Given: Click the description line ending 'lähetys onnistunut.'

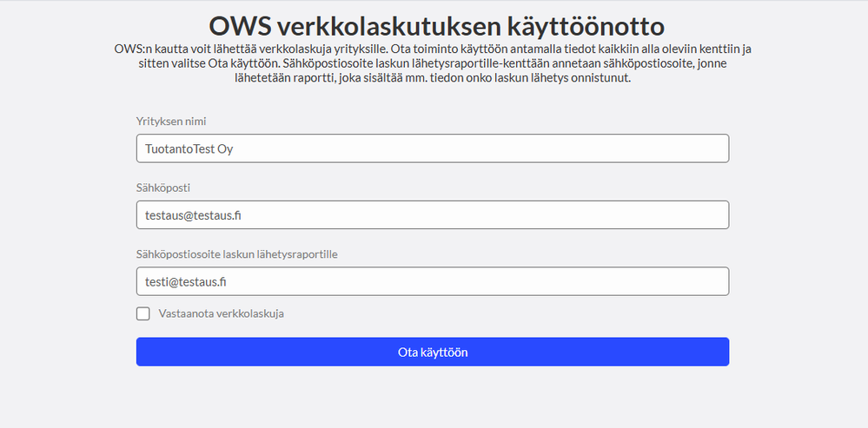Looking at the screenshot, I should (x=433, y=78).
